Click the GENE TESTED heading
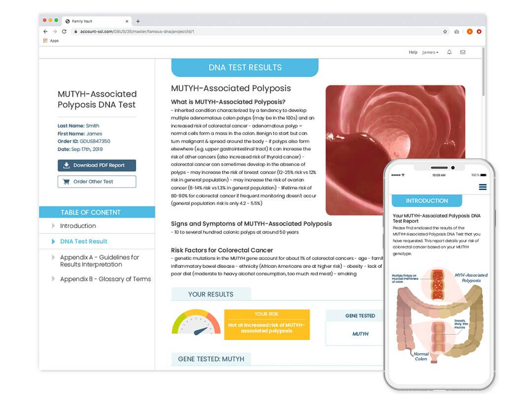Image resolution: width=532 pixels, height=394 pixels. (x=360, y=316)
